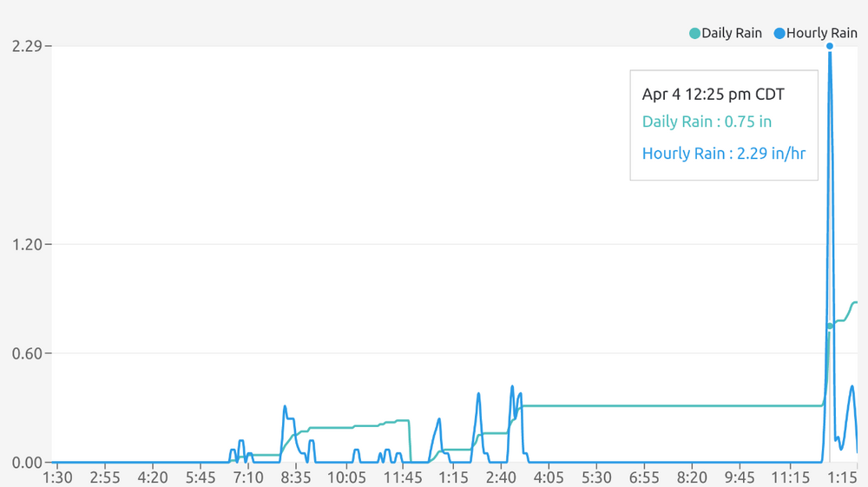Click the 8:35 time axis label
This screenshot has height=487, width=868.
(296, 477)
